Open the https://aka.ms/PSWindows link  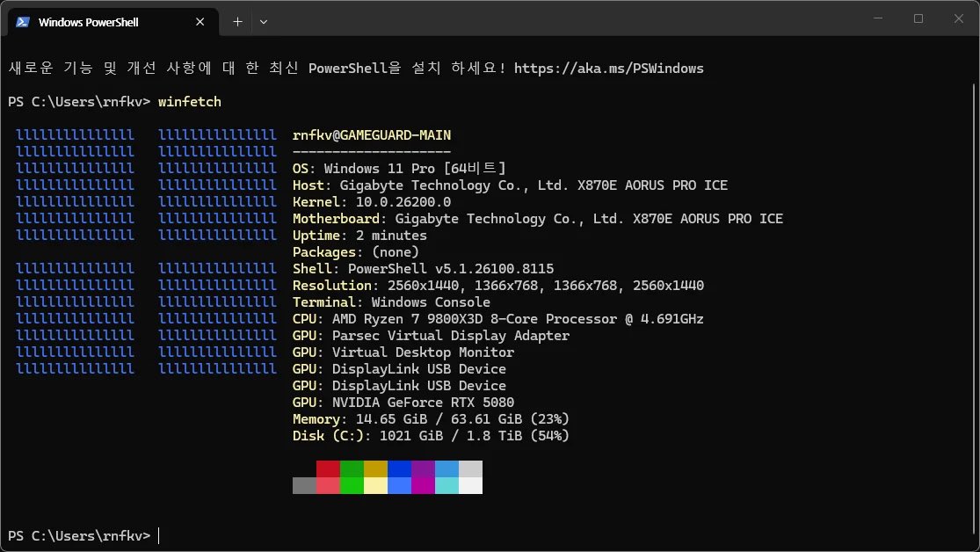tap(609, 69)
